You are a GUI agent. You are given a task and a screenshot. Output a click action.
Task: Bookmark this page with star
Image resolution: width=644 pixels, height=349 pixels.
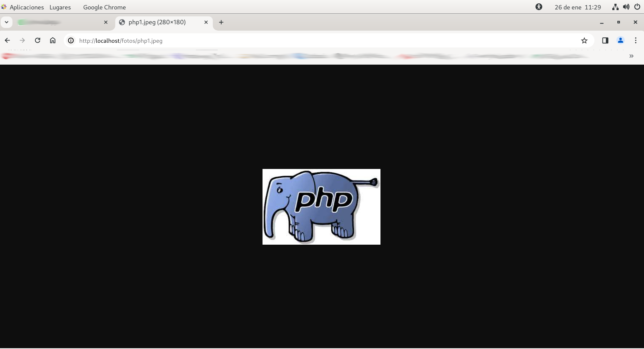tap(584, 41)
